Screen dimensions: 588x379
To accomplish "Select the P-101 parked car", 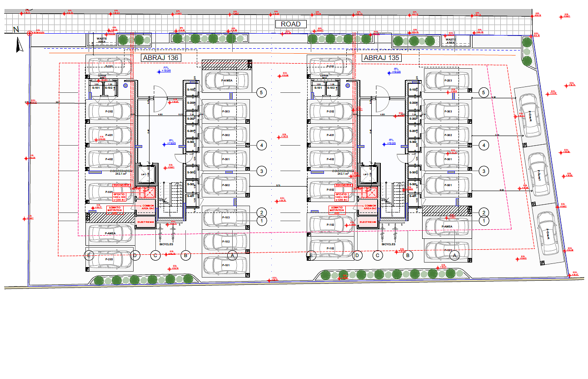I will tap(225, 265).
